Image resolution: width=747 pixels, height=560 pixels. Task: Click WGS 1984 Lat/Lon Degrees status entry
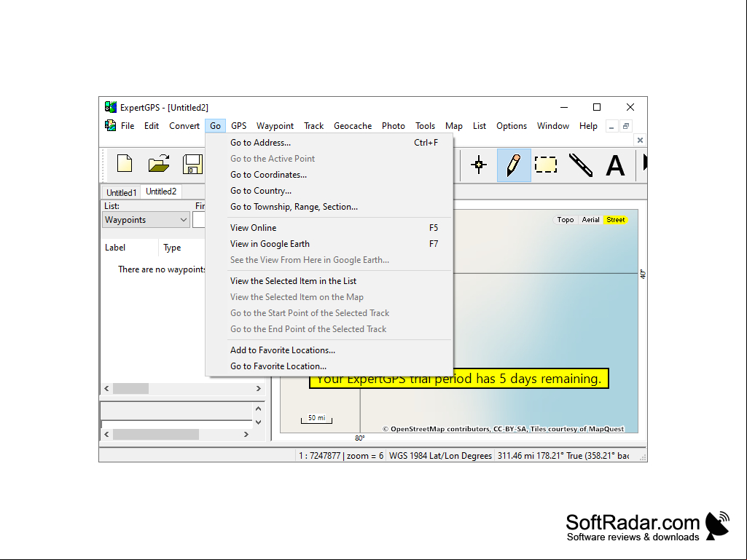tap(440, 456)
